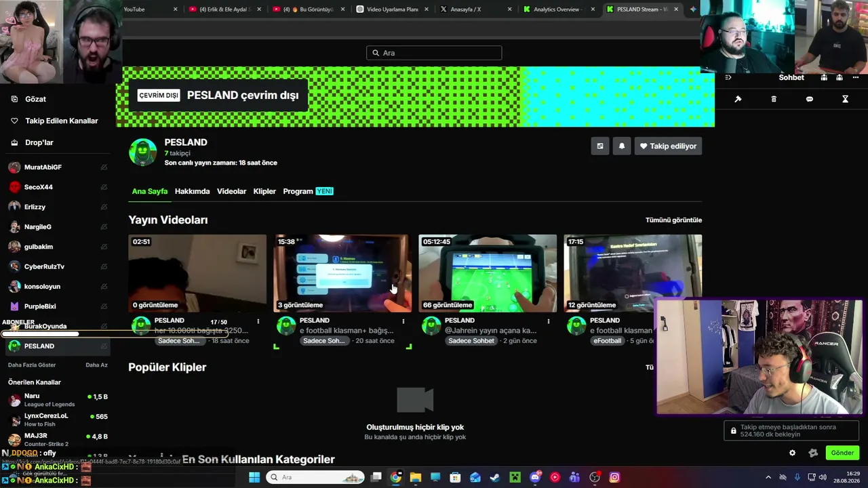Open LynxCerezLoL recommended channel
868x488 pixels.
[58, 420]
